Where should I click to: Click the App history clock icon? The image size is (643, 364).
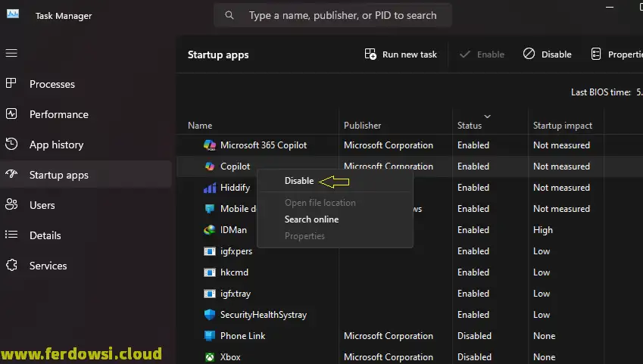click(11, 144)
